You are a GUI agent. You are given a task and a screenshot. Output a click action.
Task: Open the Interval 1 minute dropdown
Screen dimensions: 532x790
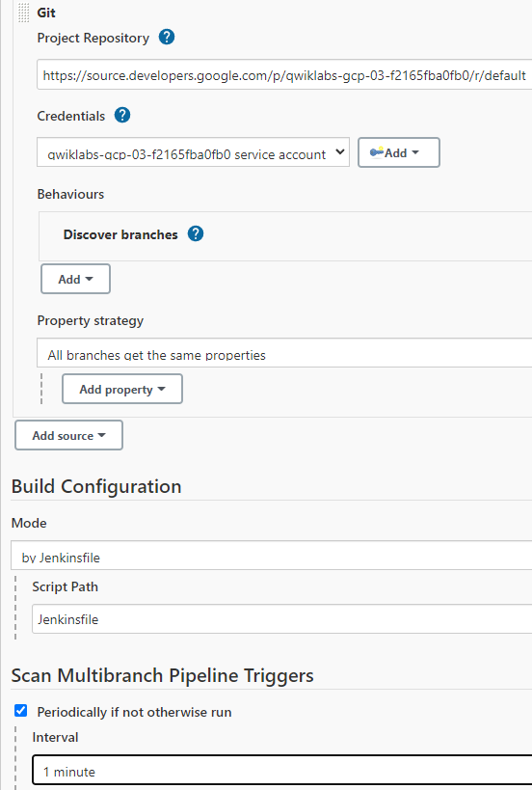(281, 770)
